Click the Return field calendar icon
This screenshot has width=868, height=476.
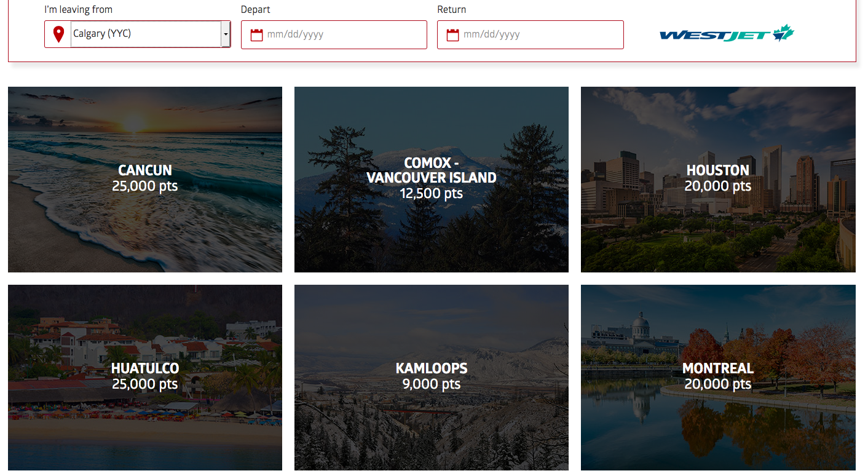click(452, 35)
